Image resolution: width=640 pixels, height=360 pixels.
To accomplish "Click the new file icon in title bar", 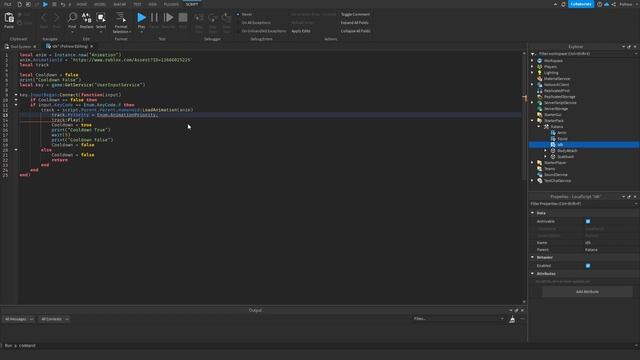I will (20, 4).
